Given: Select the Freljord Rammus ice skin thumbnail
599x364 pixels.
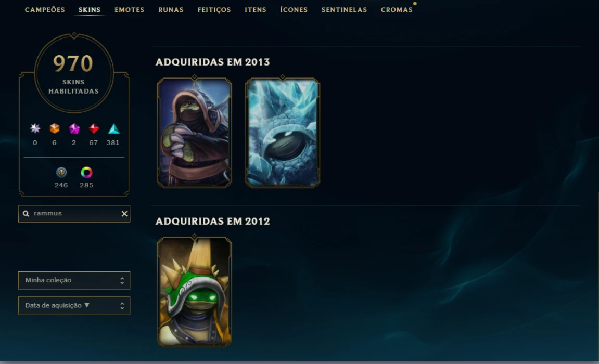Looking at the screenshot, I should pyautogui.click(x=282, y=133).
